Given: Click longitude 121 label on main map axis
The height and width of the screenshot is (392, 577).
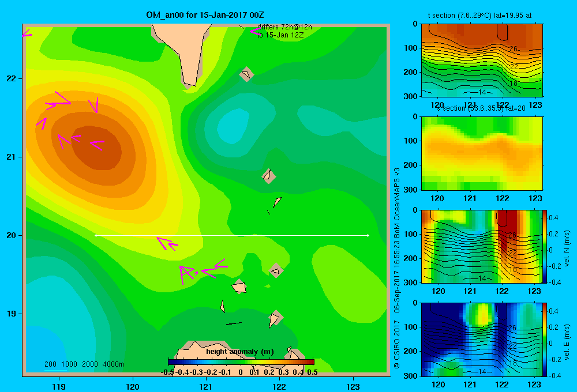Looking at the screenshot, I should [206, 386].
